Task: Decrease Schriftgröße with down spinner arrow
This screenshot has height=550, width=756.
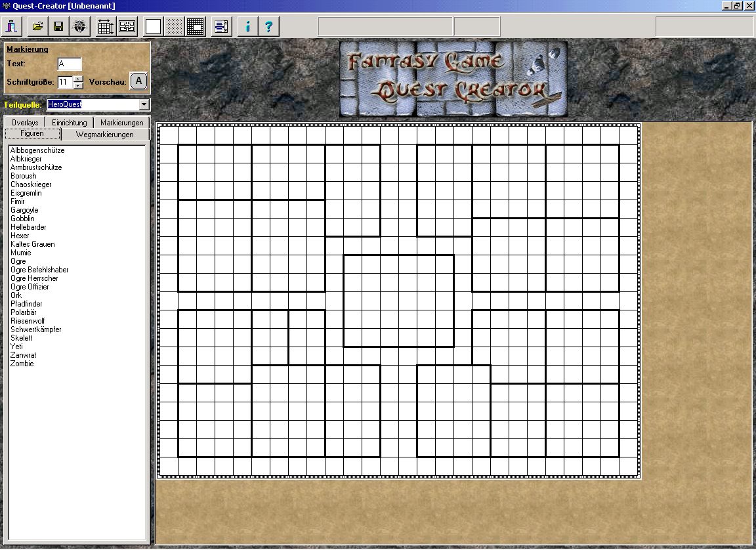Action: [78, 85]
